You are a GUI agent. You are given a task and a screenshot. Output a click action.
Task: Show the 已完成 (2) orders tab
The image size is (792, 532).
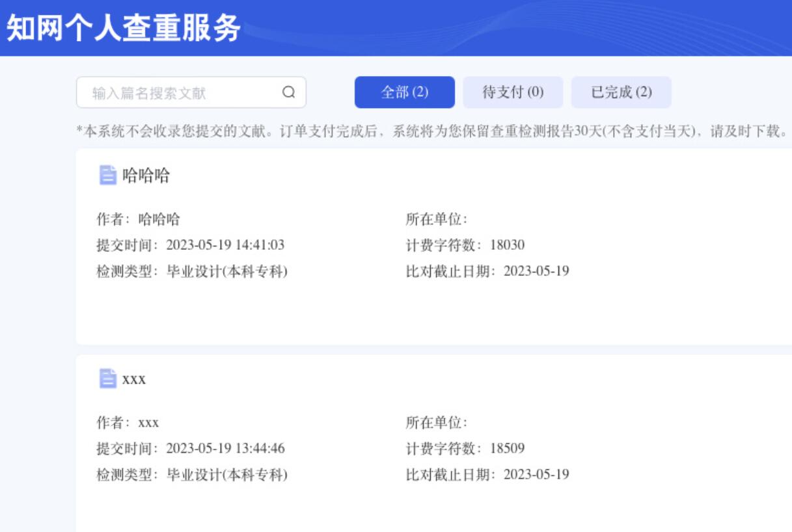click(x=621, y=92)
